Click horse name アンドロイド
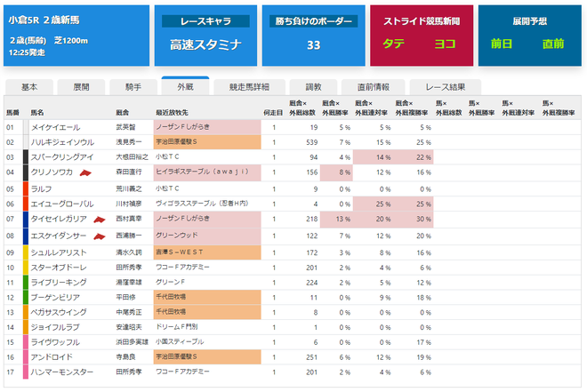 coord(52,357)
